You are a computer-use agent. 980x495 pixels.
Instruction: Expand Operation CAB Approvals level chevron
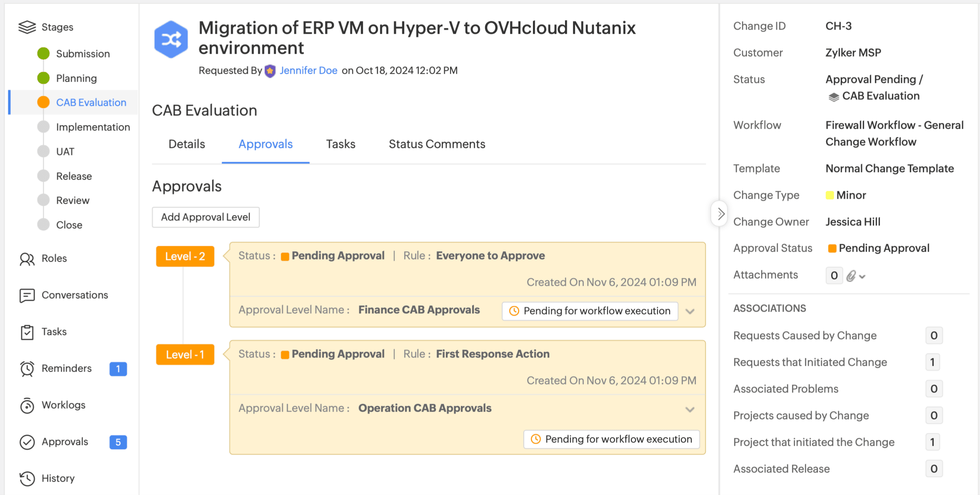690,410
